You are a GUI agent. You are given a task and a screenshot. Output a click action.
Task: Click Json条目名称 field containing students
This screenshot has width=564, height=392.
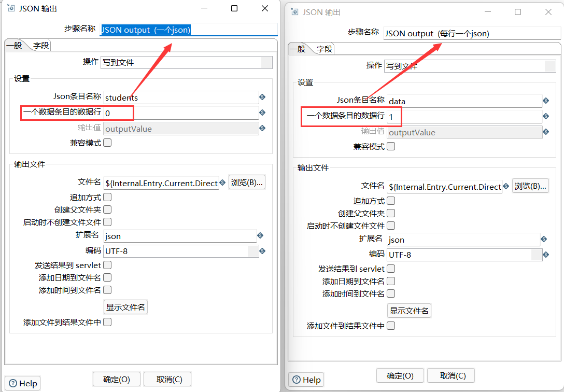[x=181, y=97]
